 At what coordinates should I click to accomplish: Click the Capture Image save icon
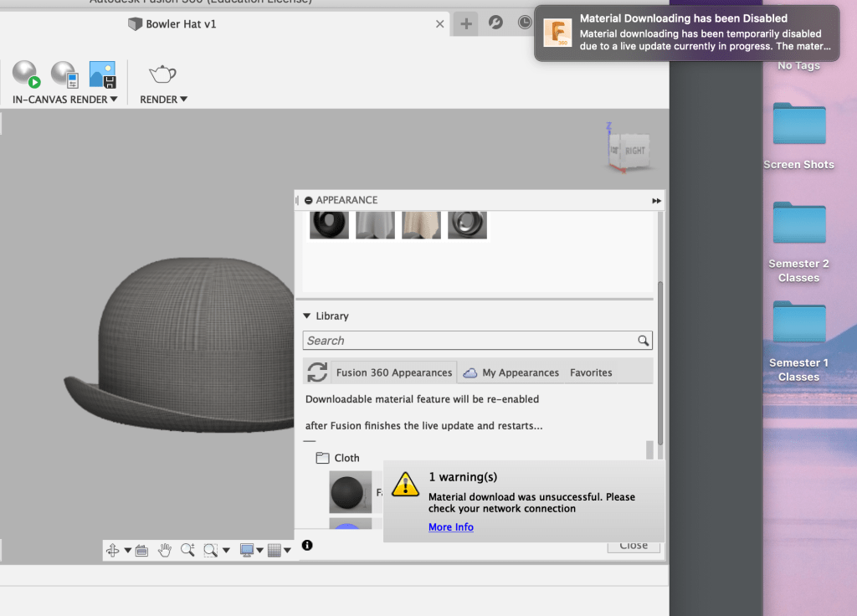click(x=102, y=74)
